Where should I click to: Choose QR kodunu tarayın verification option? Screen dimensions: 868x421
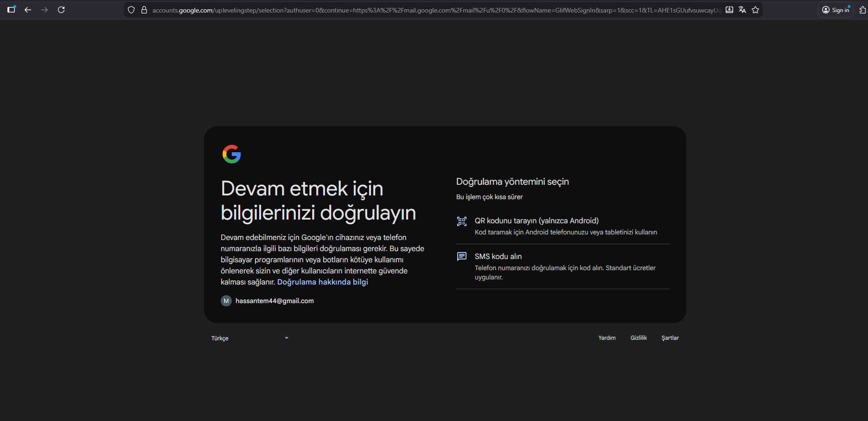coord(563,226)
